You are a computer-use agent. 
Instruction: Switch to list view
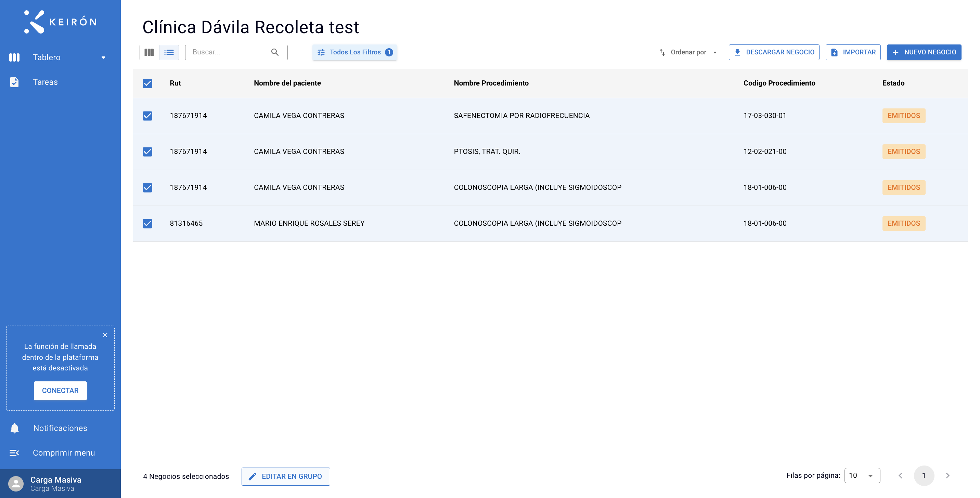pyautogui.click(x=169, y=52)
